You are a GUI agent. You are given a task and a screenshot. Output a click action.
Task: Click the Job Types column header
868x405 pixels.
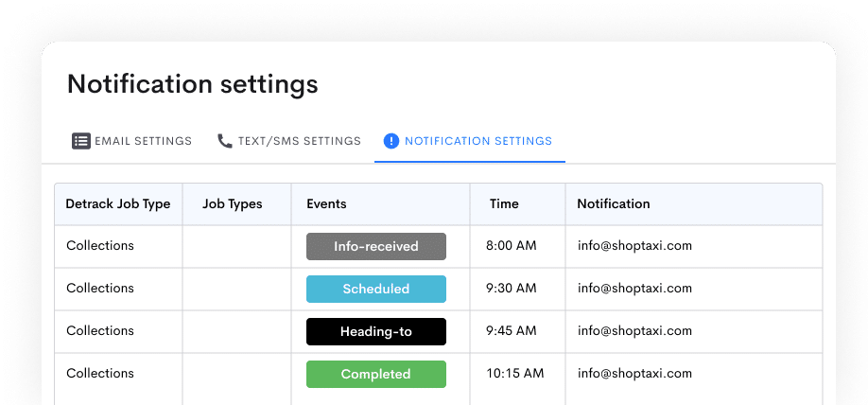click(x=232, y=203)
